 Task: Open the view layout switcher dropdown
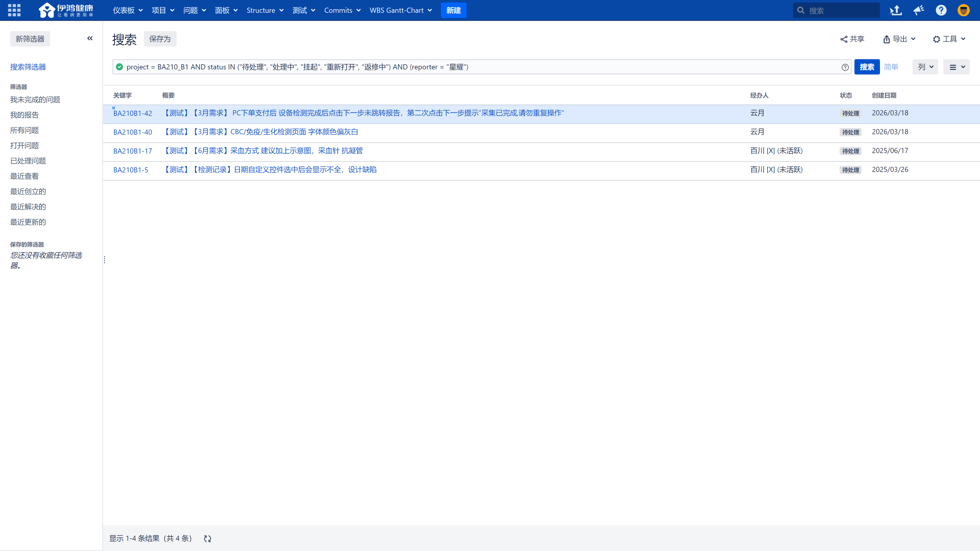[x=956, y=67]
